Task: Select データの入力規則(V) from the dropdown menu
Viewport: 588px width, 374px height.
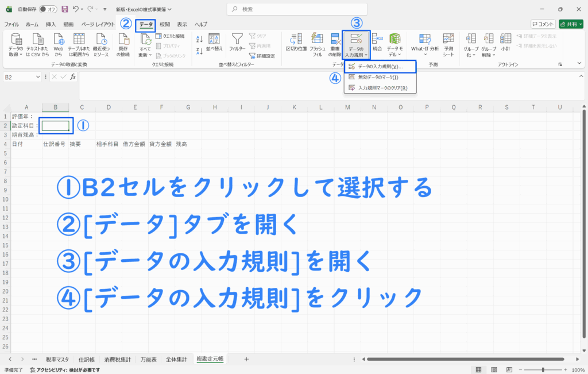Action: 380,67
